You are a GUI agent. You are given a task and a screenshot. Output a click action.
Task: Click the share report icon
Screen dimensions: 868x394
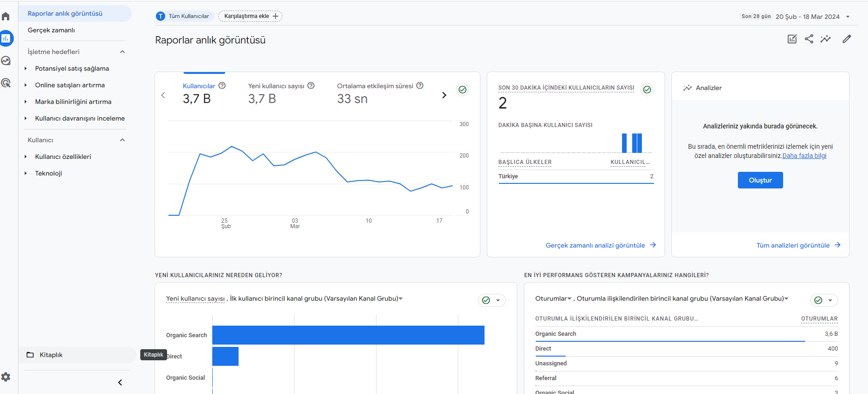(x=809, y=39)
